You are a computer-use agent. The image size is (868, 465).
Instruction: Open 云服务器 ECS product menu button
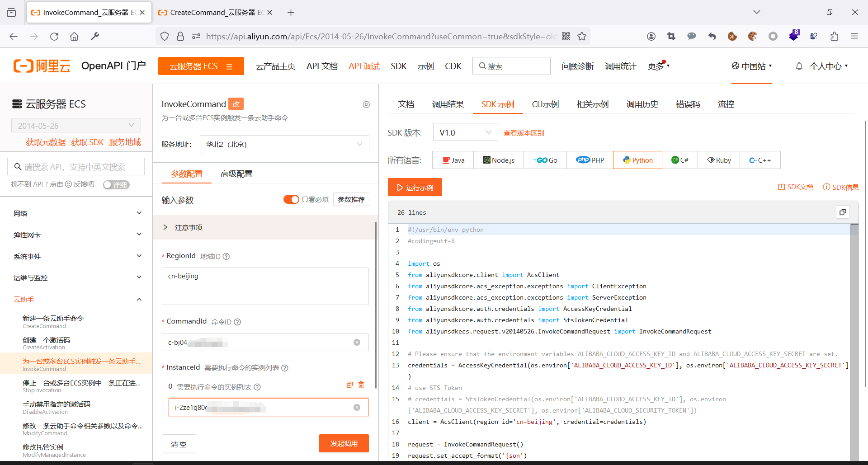[201, 66]
